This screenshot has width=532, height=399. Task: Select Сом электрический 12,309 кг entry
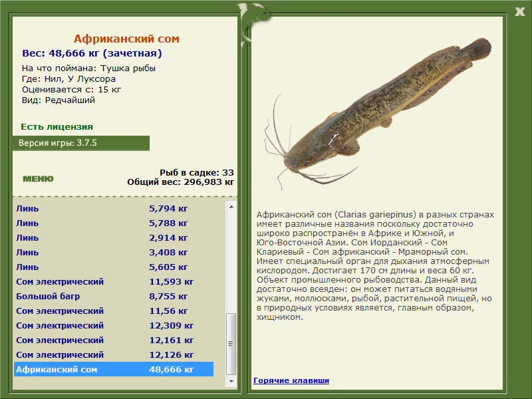(114, 325)
